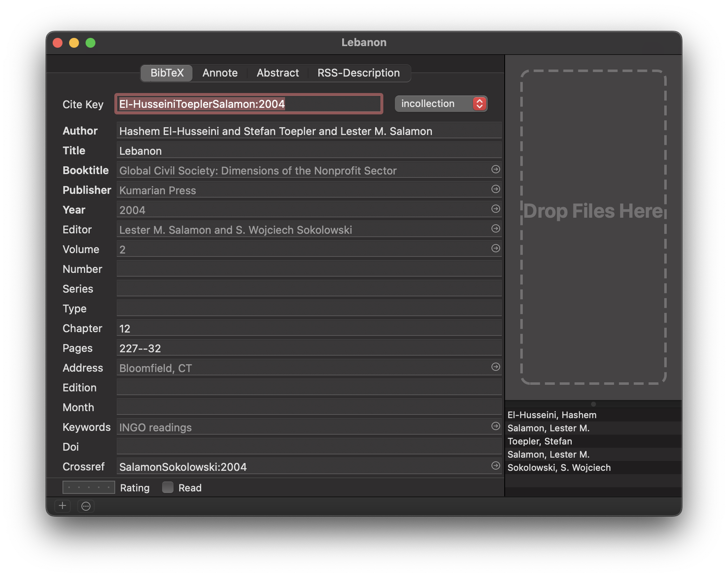Click the arrow icon beside the Booktitle field
Screen dimensions: 728x577
tap(495, 170)
